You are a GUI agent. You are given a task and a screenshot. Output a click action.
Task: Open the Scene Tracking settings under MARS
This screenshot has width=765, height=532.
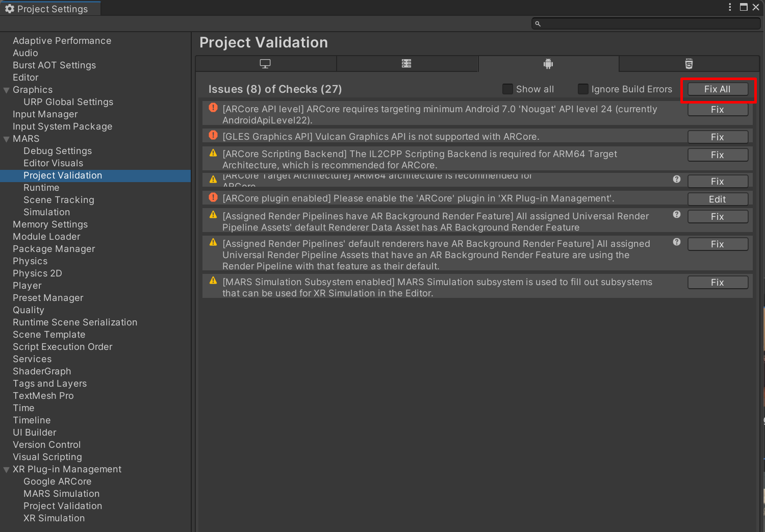point(59,200)
